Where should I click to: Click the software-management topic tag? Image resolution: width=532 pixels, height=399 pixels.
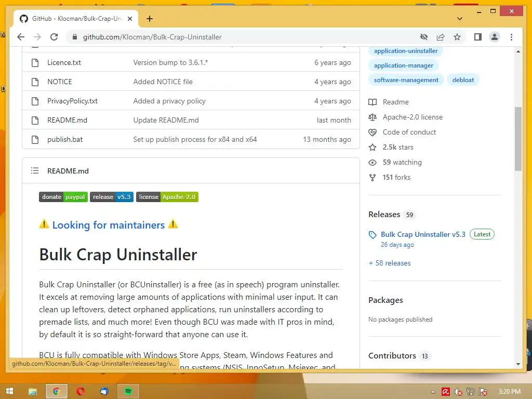pos(406,80)
